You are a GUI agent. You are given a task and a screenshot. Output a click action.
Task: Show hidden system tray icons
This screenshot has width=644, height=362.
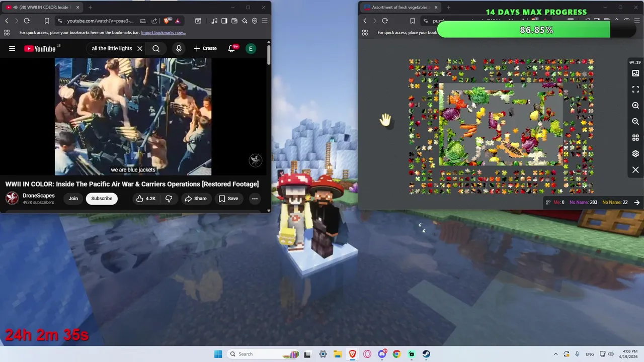click(555, 354)
